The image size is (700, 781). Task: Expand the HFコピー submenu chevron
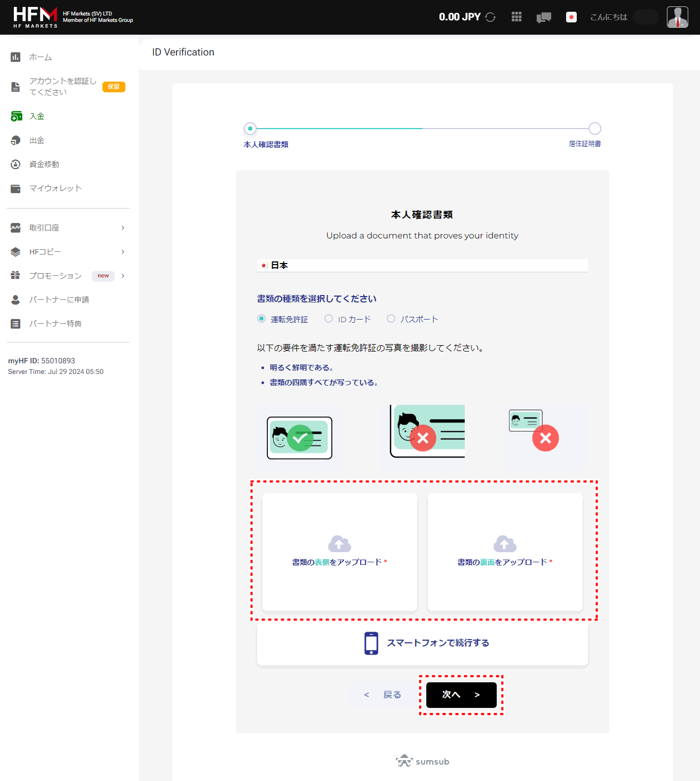pos(123,252)
